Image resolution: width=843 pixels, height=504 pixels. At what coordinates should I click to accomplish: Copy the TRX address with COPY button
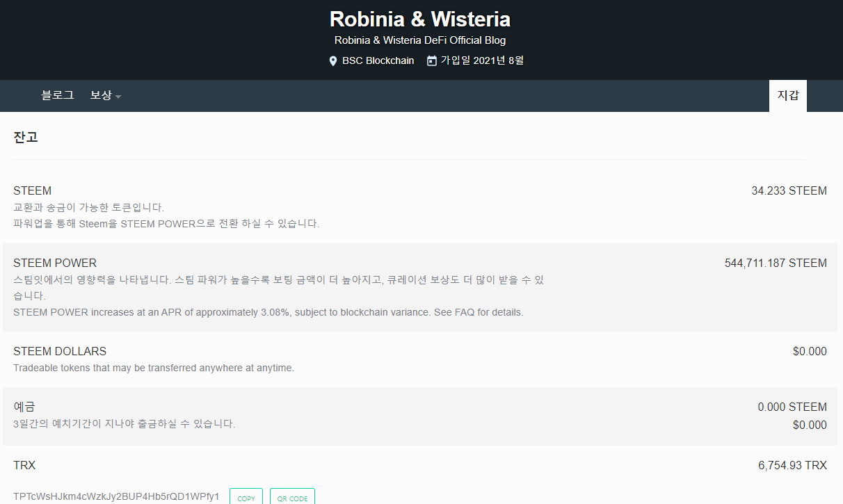coord(246,497)
